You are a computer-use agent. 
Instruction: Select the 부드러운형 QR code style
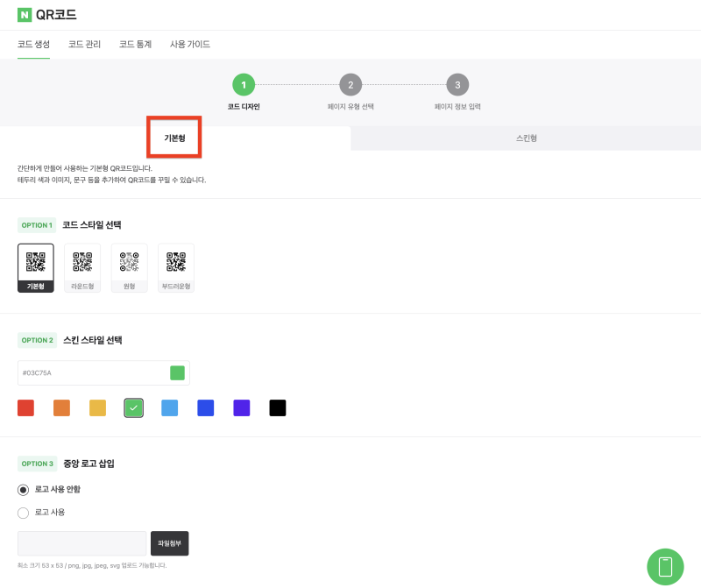[175, 267]
